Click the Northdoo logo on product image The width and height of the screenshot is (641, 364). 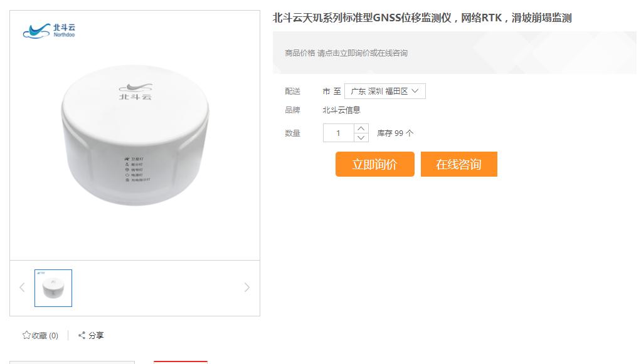[49, 31]
